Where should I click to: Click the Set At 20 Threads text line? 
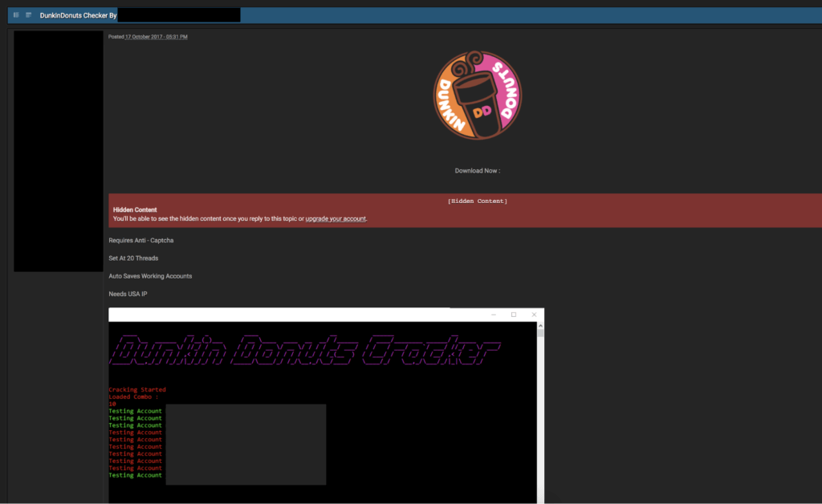[x=133, y=258]
